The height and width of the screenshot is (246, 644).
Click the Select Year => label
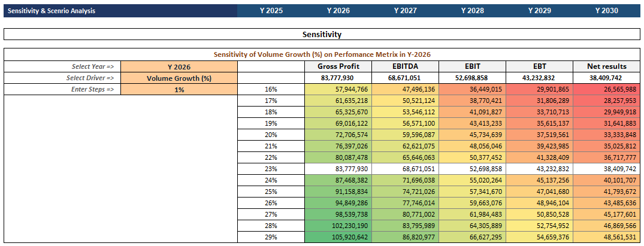tap(93, 66)
